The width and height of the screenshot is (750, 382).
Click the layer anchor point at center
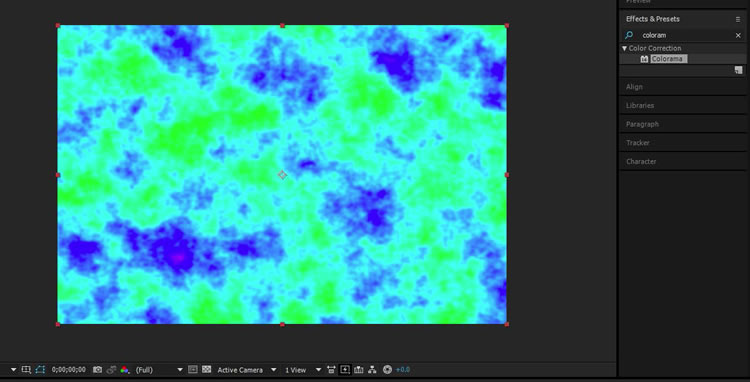click(282, 175)
